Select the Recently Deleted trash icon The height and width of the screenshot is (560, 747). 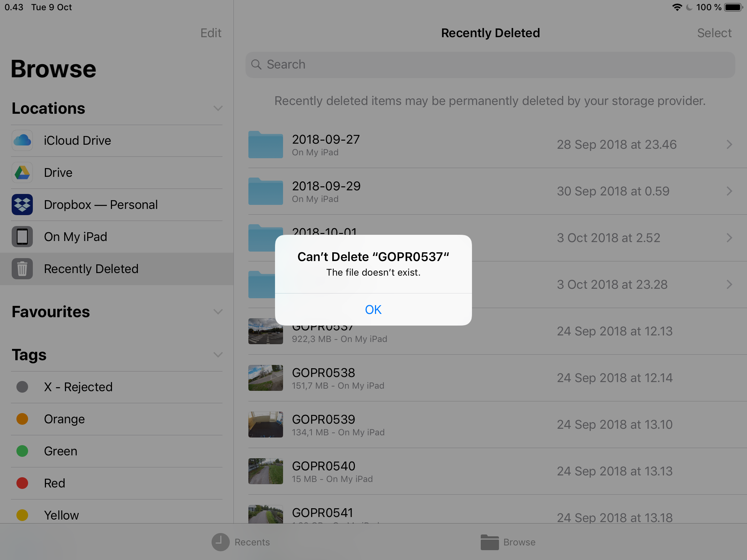(x=22, y=269)
